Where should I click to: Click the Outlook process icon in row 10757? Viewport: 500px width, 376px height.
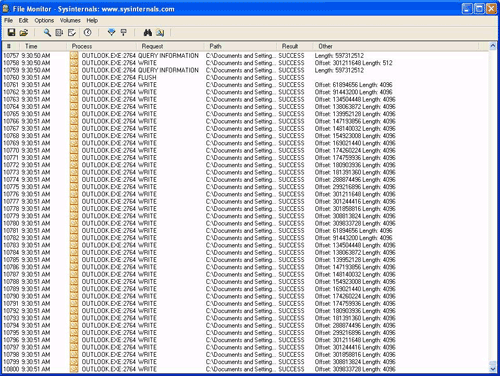click(x=74, y=56)
